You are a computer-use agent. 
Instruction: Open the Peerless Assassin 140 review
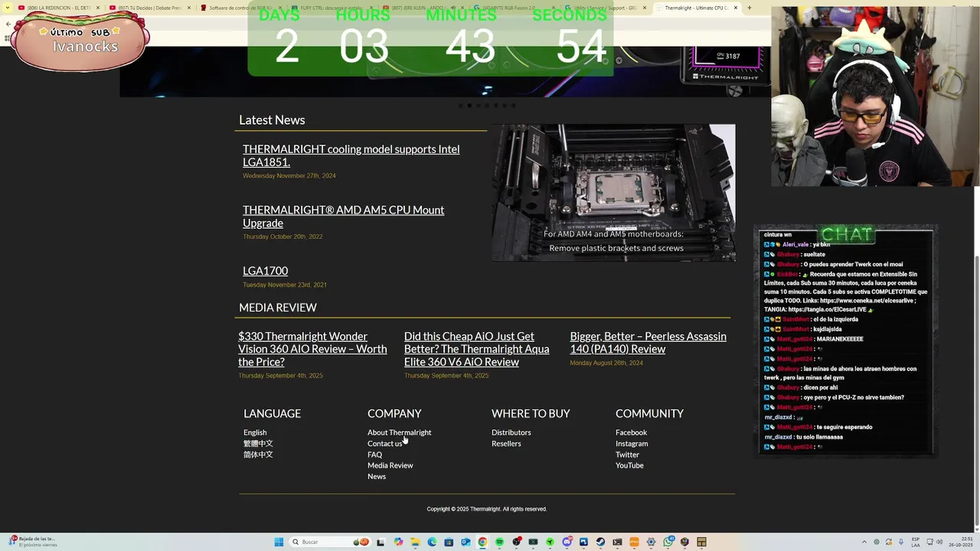pyautogui.click(x=648, y=343)
